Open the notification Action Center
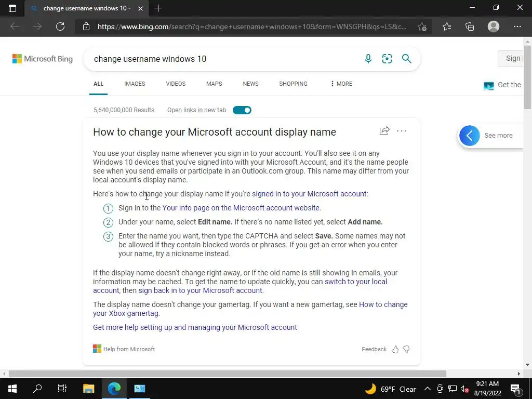Screen dimensions: 532x399 click(x=516, y=389)
